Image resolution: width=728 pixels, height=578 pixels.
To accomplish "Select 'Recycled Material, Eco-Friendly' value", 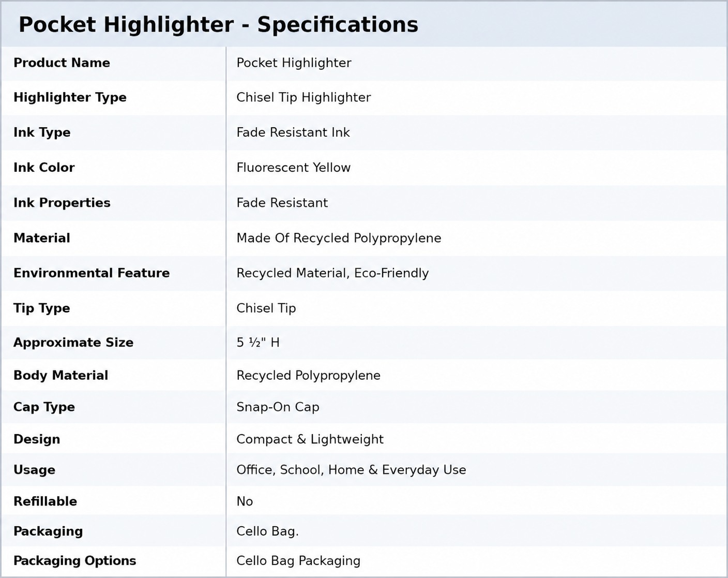I will click(332, 274).
